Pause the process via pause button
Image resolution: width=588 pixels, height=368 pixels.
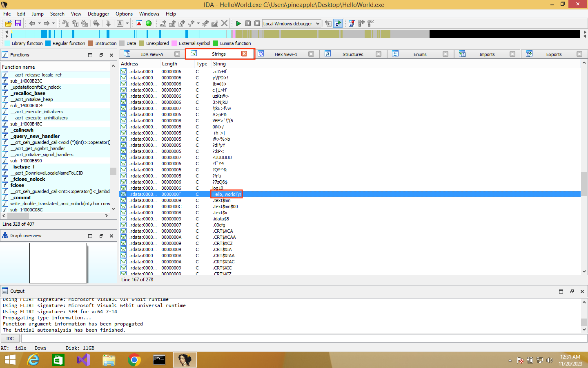[248, 23]
